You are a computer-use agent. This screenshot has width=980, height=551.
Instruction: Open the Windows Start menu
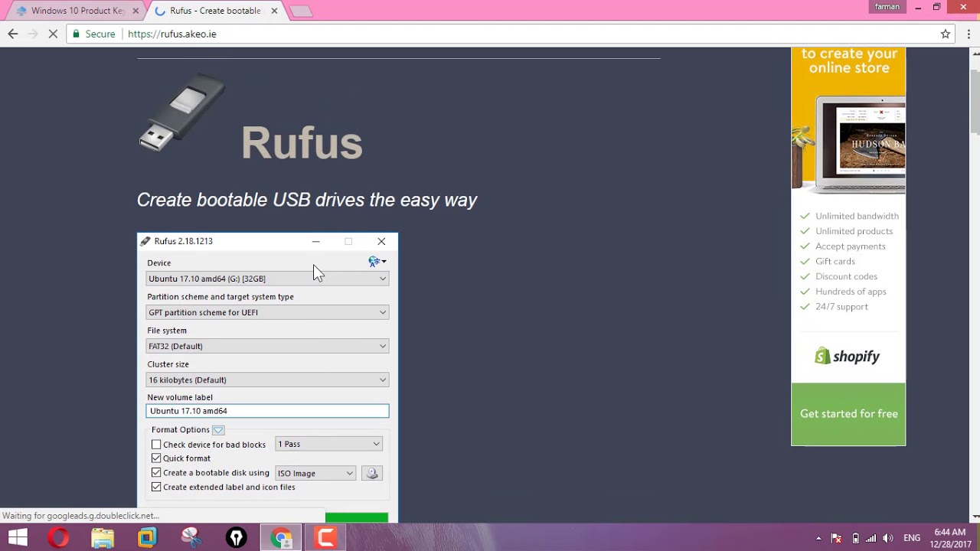[18, 538]
